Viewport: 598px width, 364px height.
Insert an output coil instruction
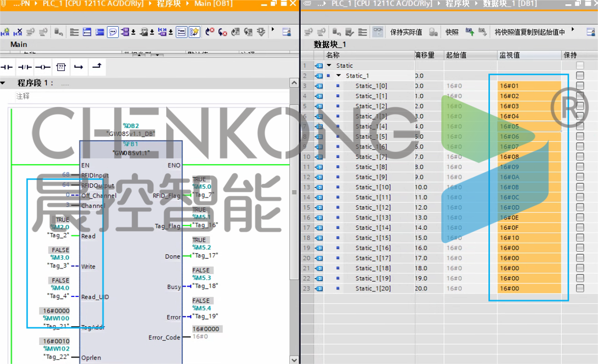pos(43,67)
